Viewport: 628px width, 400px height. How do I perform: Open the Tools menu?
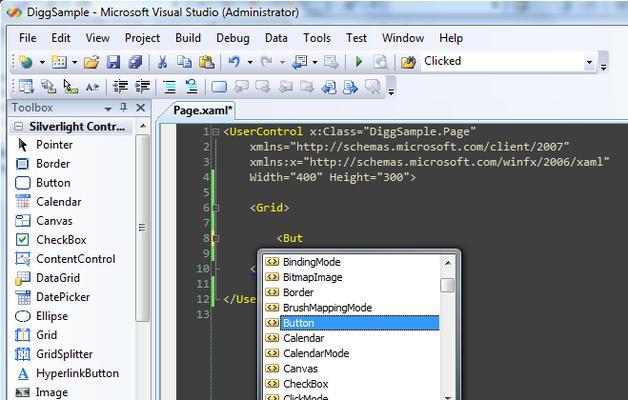click(x=317, y=38)
